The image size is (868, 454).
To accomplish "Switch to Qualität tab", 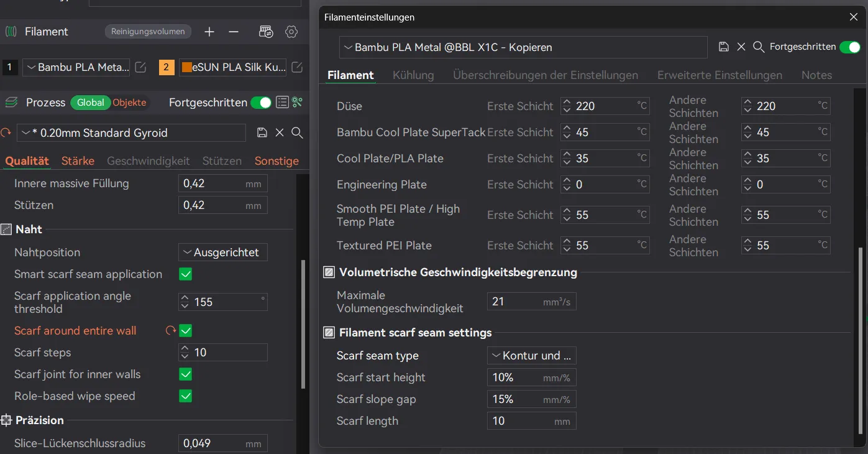I will 27,161.
